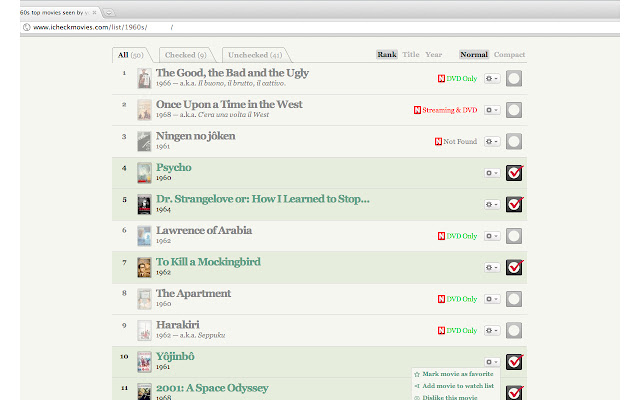Check off The Good, the Bad and the Ugly

click(x=514, y=78)
